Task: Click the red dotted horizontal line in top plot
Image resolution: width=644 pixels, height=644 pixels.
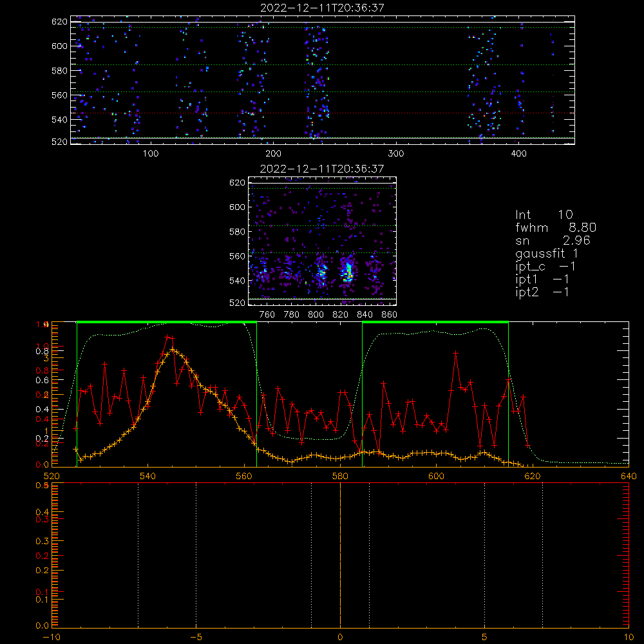Action: click(x=323, y=113)
